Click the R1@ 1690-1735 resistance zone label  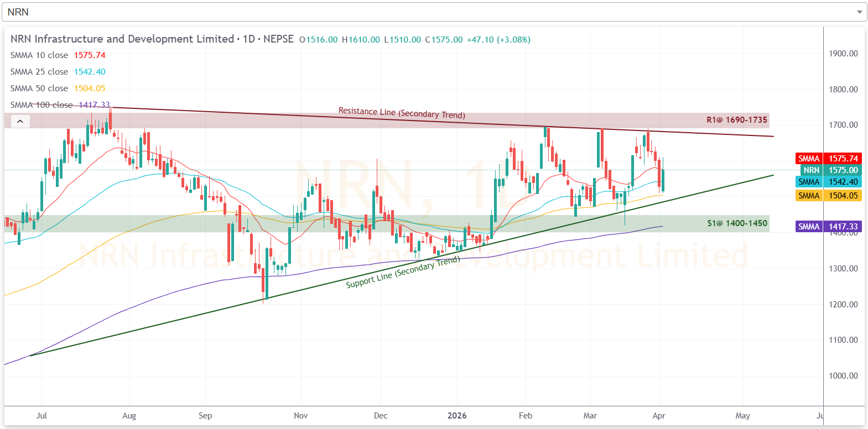click(x=736, y=120)
